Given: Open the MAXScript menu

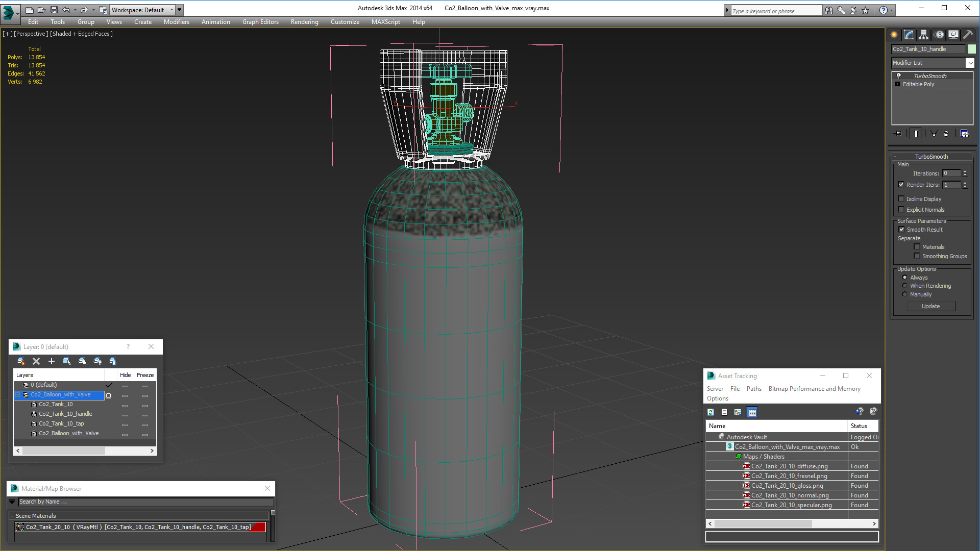Looking at the screenshot, I should (x=385, y=22).
